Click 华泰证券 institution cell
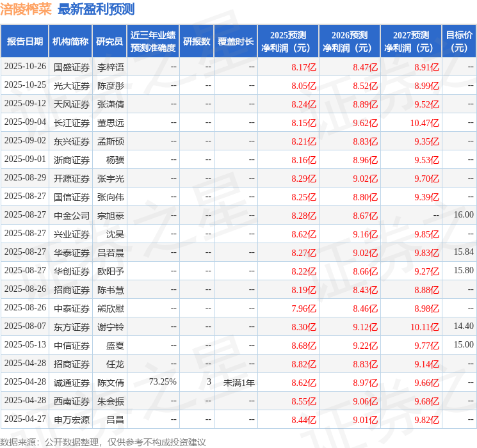This screenshot has width=477, height=448. (72, 253)
